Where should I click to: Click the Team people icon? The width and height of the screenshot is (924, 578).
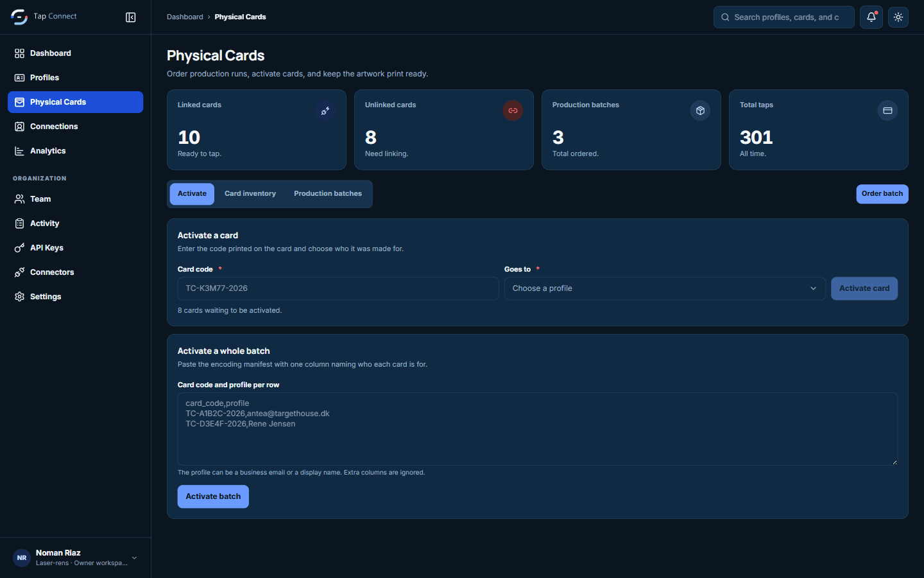20,199
